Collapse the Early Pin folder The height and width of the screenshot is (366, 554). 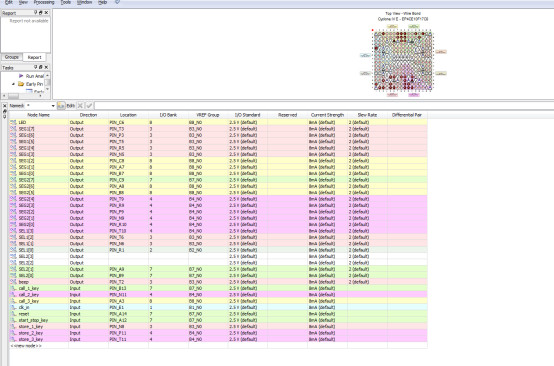pos(13,84)
